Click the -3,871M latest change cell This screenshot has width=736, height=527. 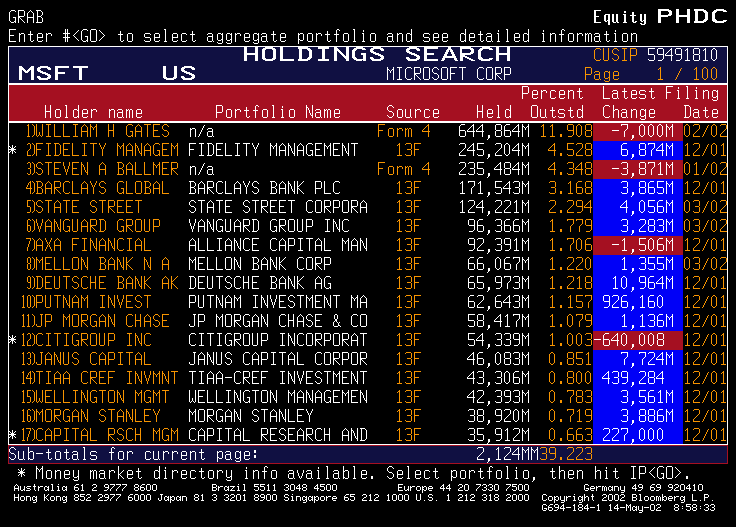click(638, 169)
